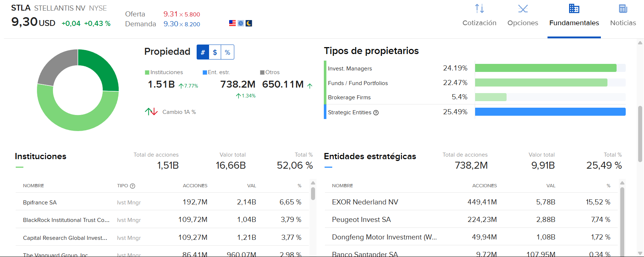Click the Opciones crossed-lines icon
The width and height of the screenshot is (644, 257).
coord(523,8)
